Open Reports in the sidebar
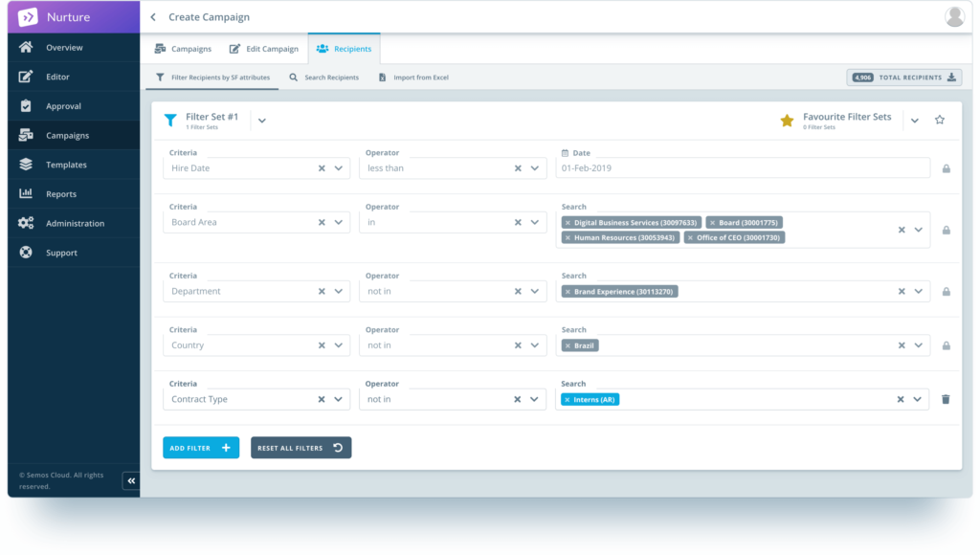The width and height of the screenshot is (980, 555). (x=74, y=193)
